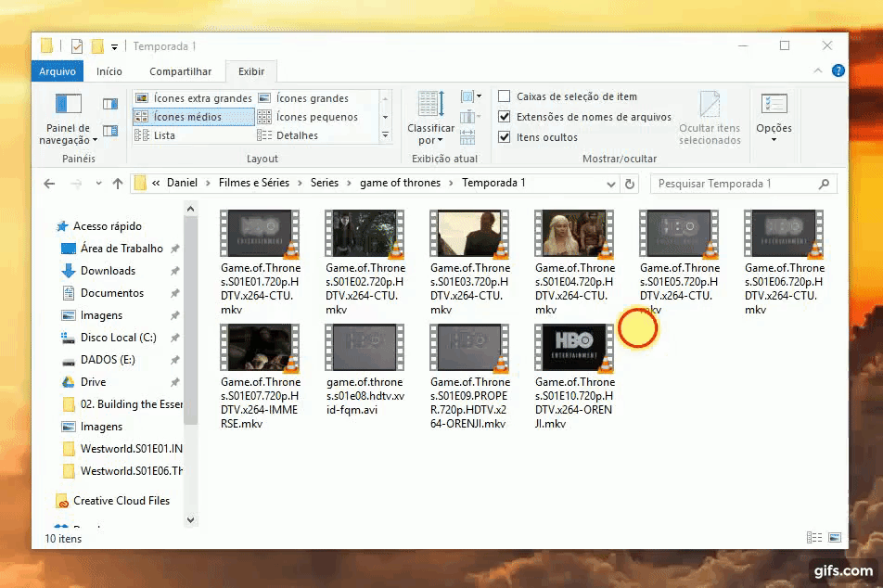Select Acesso rápido in navigation pane
Image resolution: width=883 pixels, height=588 pixels.
click(x=107, y=226)
